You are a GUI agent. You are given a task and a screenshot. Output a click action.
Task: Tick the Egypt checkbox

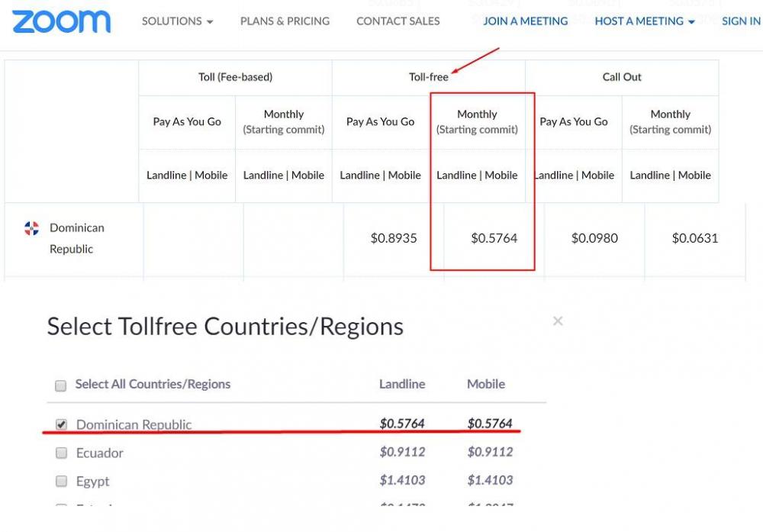(62, 482)
